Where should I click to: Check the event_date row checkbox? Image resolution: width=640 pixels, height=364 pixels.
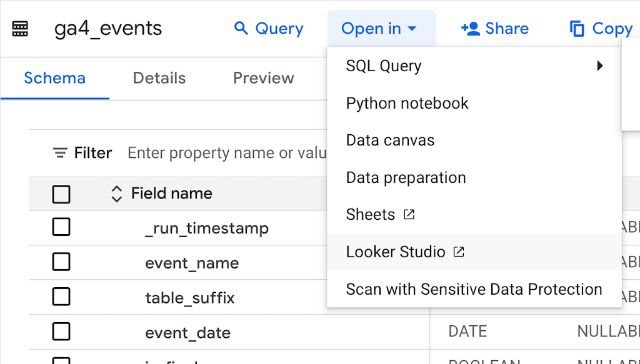click(x=61, y=332)
